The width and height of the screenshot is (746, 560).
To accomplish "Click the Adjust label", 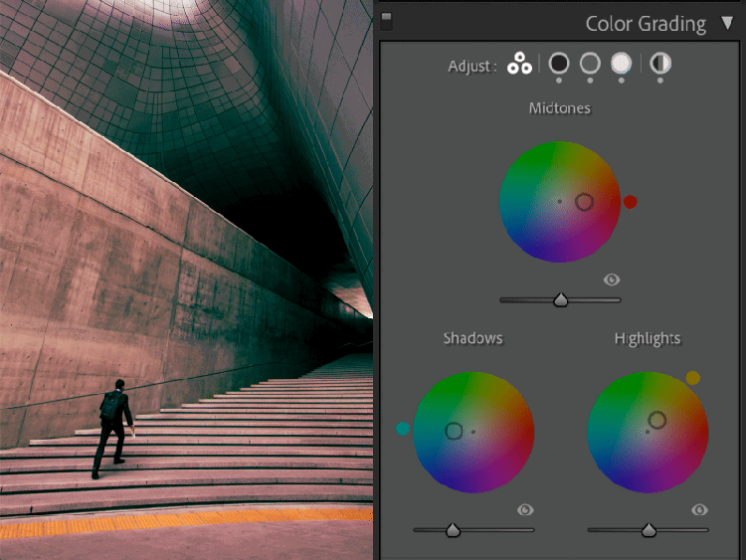I will (x=472, y=66).
